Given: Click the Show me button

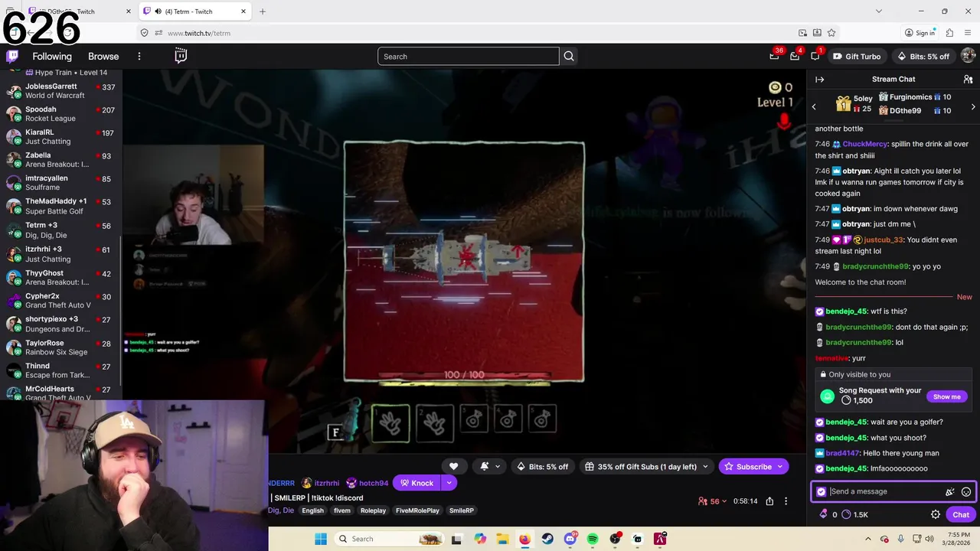Looking at the screenshot, I should [x=946, y=396].
